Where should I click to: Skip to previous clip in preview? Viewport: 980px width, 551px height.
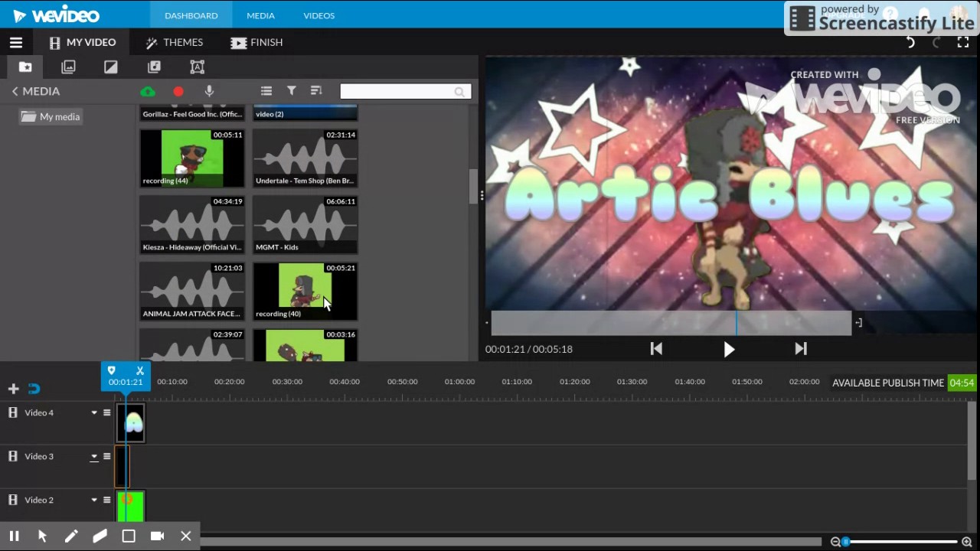click(656, 349)
